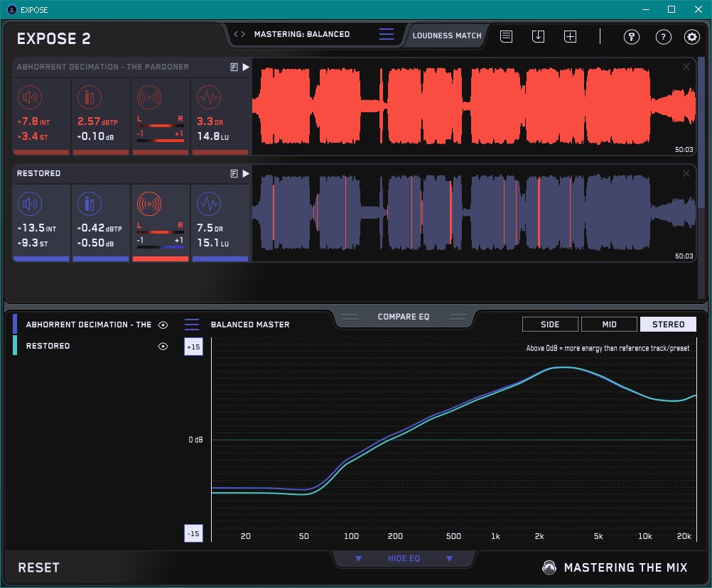
Task: Collapse the EQ panel with Hide EQ
Action: [404, 559]
